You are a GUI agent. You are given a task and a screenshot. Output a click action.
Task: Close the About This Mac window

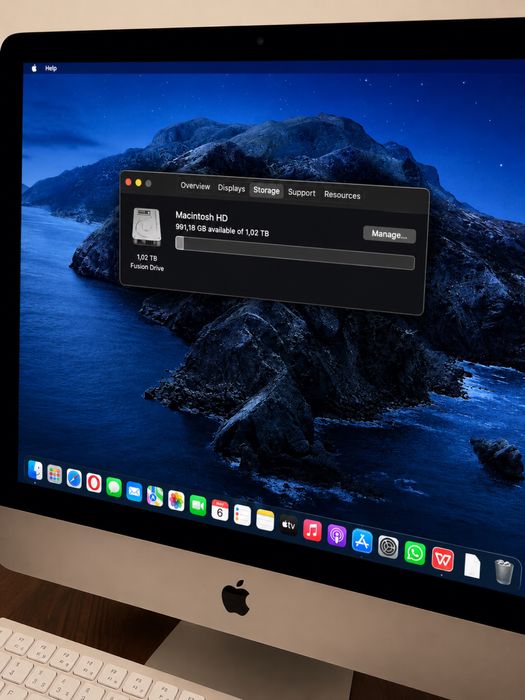[129, 182]
